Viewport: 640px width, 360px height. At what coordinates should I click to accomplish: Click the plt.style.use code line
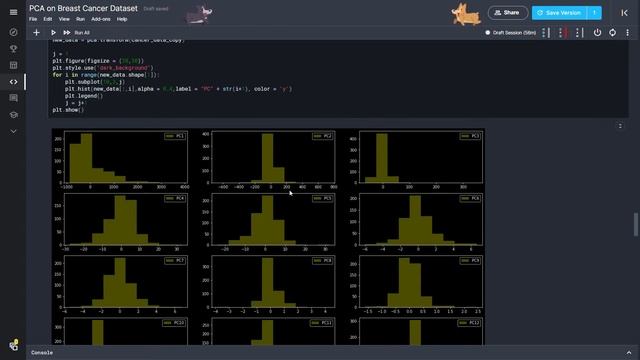[x=103, y=68]
